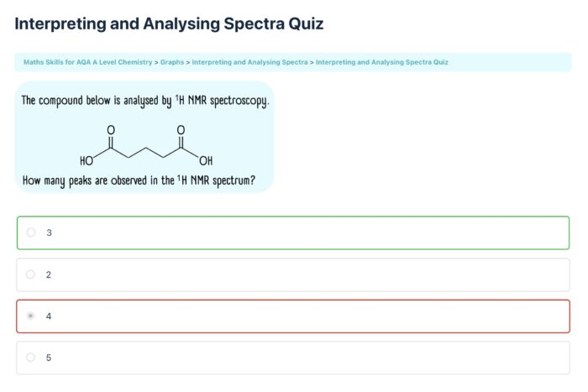Click the green-outlined answer option box
The height and width of the screenshot is (392, 588).
[293, 233]
